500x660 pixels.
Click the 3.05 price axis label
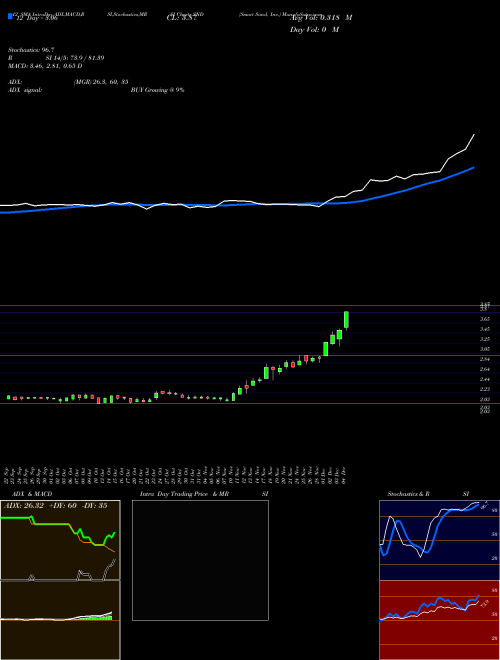[484, 349]
